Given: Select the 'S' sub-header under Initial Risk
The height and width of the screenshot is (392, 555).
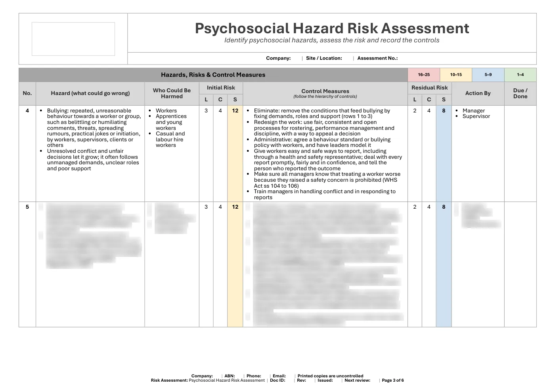Looking at the screenshot, I should (235, 100).
